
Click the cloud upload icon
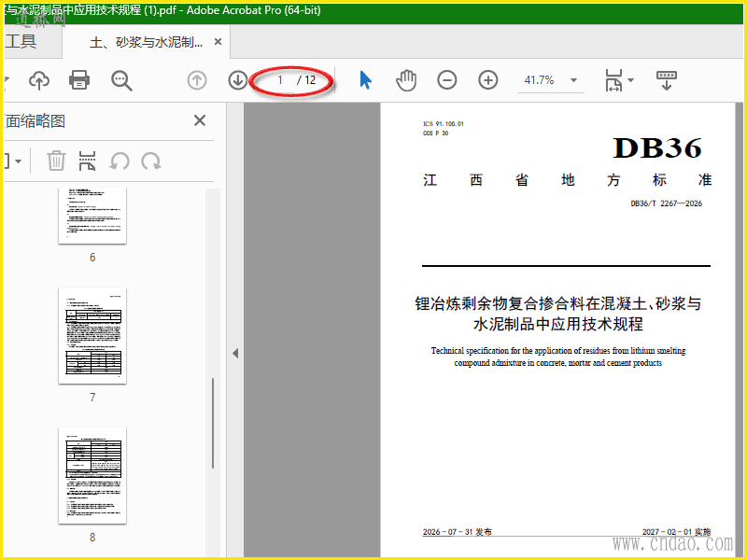(39, 80)
